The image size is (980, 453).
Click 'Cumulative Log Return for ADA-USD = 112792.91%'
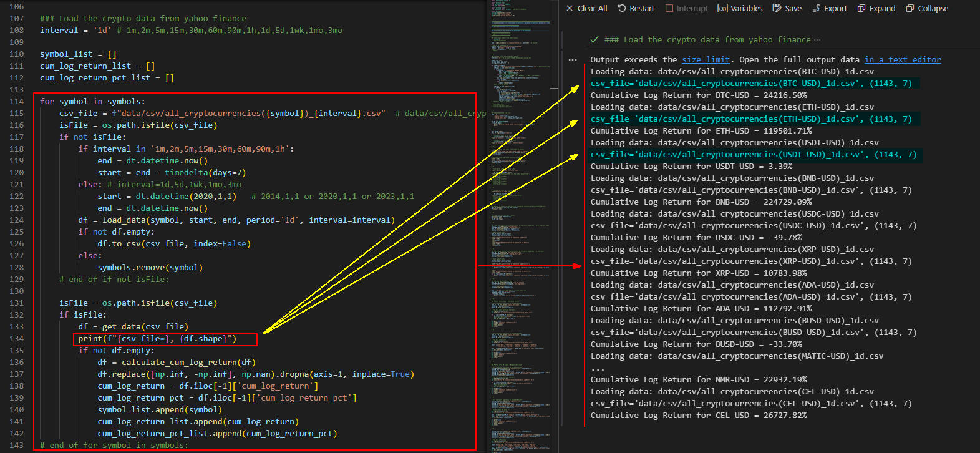[x=701, y=308]
